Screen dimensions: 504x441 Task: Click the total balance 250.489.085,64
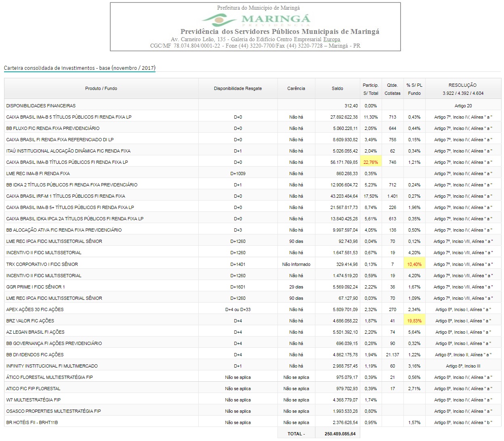click(x=340, y=434)
